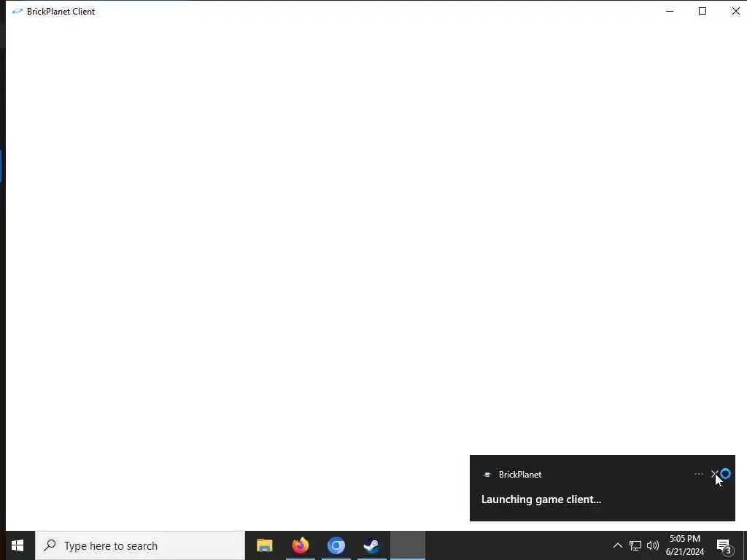
Task: Click the "Launching game client..." notification text
Action: (x=541, y=499)
